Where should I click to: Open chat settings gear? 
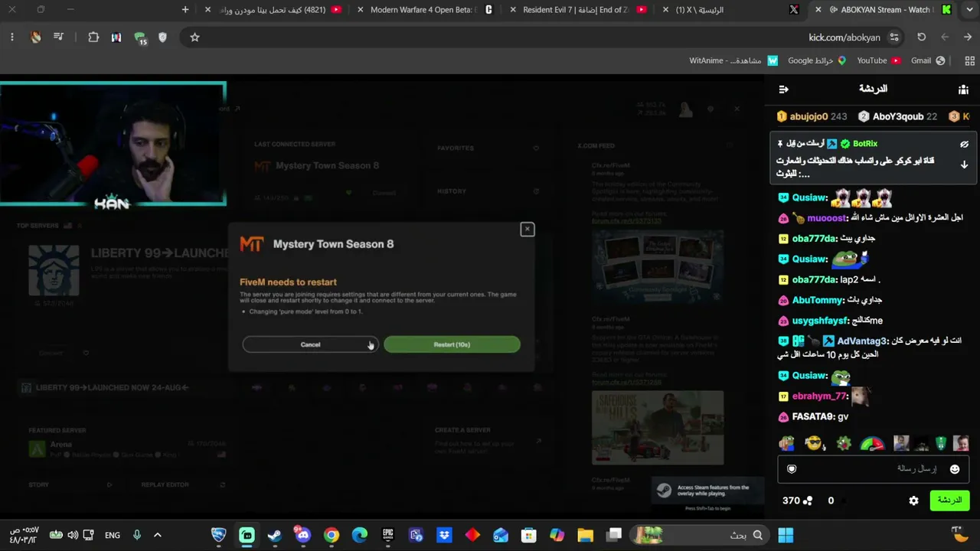pyautogui.click(x=913, y=500)
